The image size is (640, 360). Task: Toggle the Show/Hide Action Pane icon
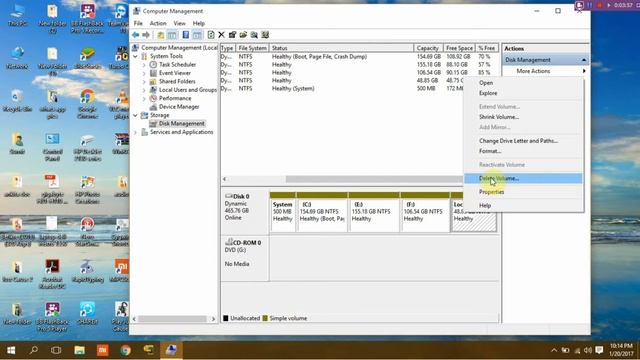coord(197,35)
